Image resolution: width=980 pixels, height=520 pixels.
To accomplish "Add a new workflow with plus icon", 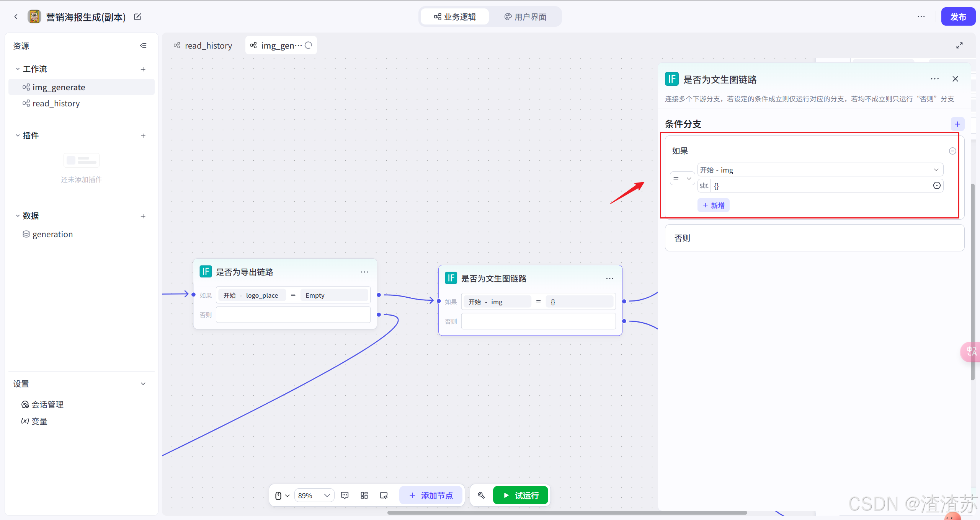I will click(x=143, y=69).
